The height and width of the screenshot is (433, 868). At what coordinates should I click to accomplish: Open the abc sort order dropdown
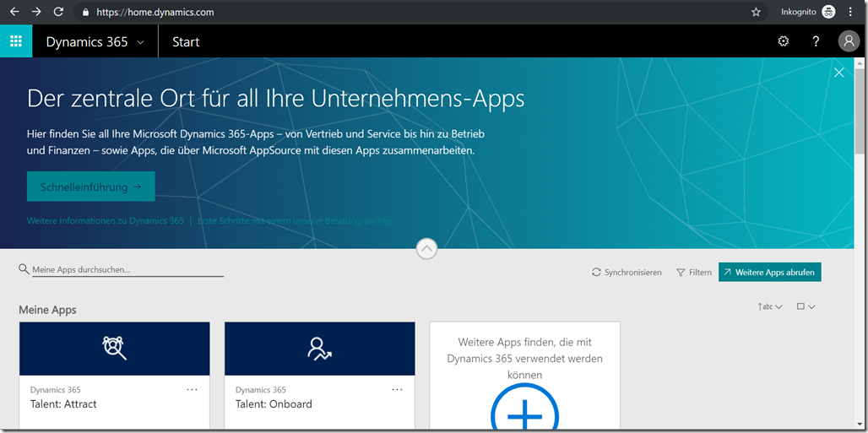(769, 306)
